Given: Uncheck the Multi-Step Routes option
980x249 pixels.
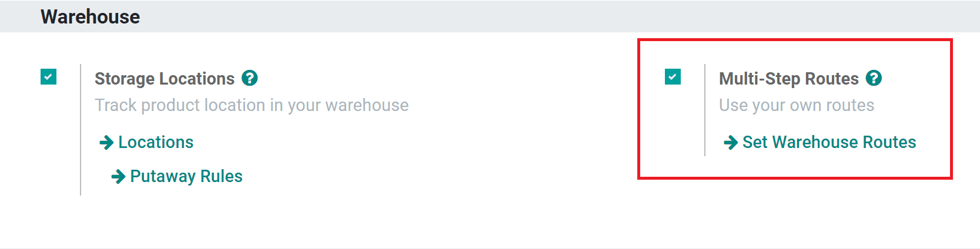Looking at the screenshot, I should click(x=673, y=77).
